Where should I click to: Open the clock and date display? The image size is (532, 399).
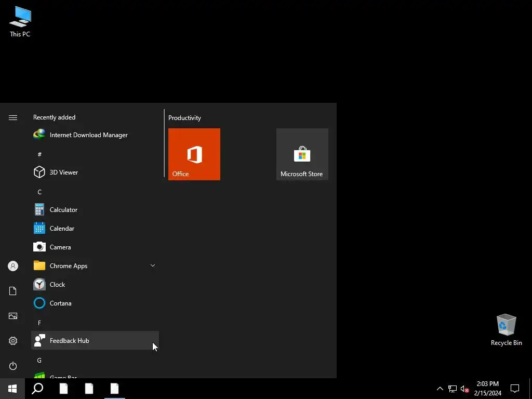pos(487,389)
